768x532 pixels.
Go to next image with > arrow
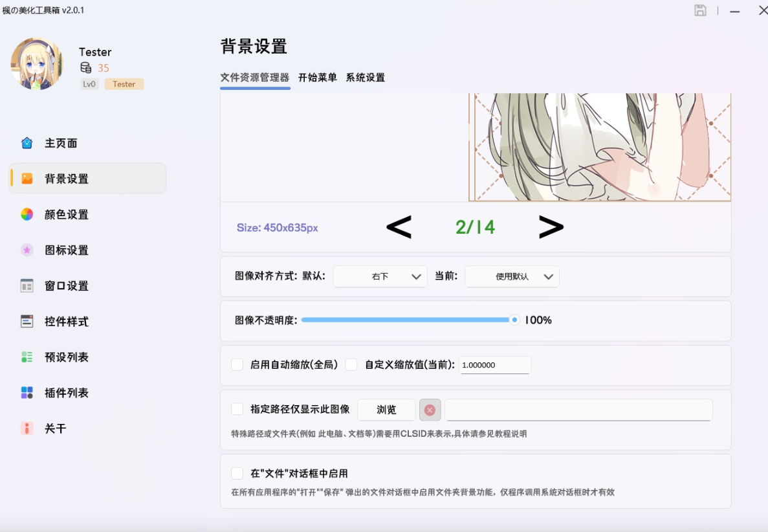551,227
